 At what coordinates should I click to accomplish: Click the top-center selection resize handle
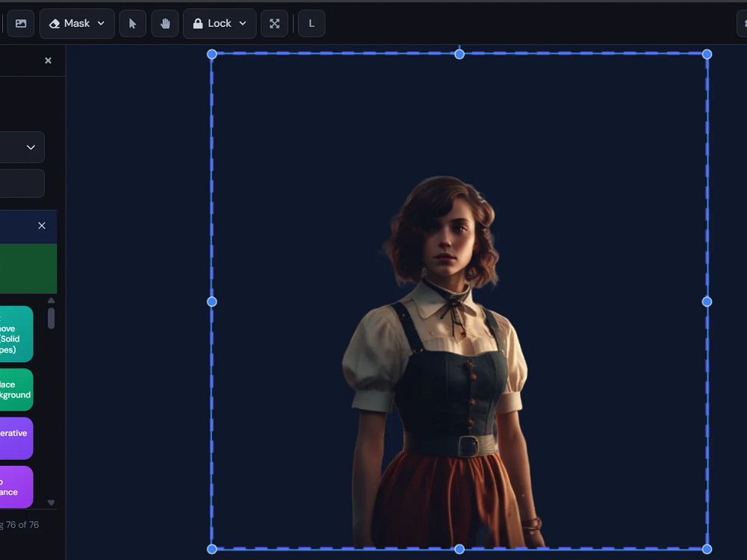(x=459, y=54)
